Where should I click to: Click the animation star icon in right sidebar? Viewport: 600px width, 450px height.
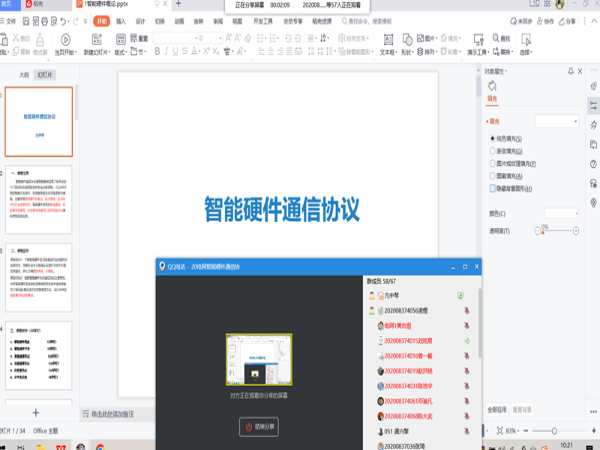pyautogui.click(x=593, y=125)
